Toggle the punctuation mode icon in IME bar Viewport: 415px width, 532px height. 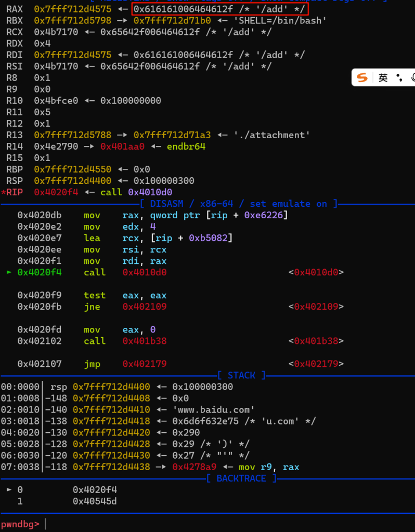click(x=399, y=77)
